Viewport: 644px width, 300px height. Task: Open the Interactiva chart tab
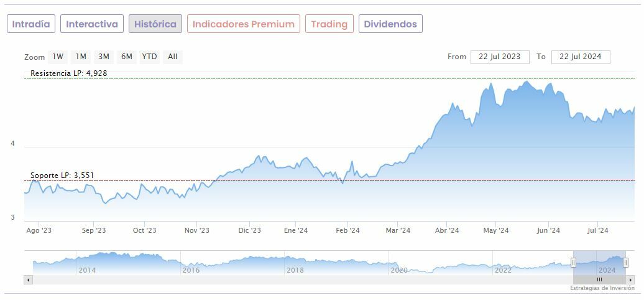tap(92, 24)
